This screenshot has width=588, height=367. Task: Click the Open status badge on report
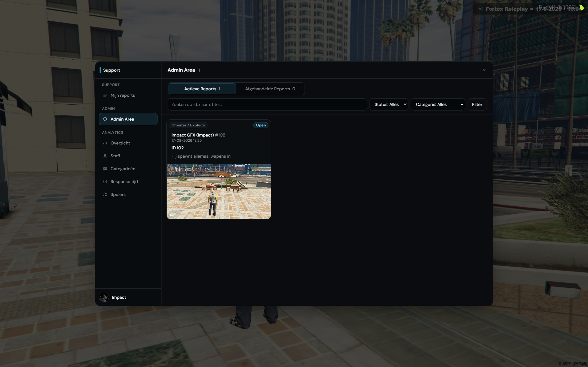coord(261,125)
